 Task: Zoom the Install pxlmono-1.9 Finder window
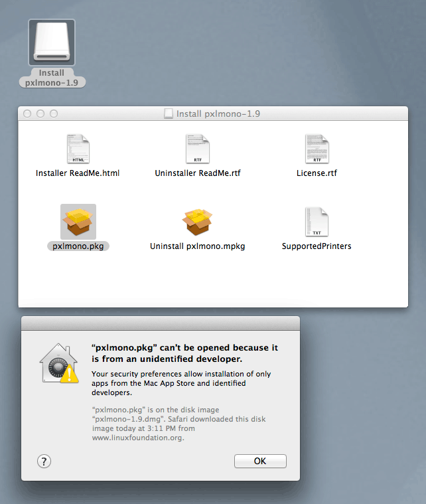[54, 114]
